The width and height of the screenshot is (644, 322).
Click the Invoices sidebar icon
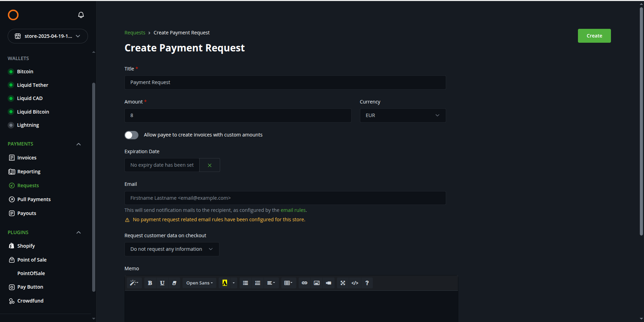click(12, 158)
